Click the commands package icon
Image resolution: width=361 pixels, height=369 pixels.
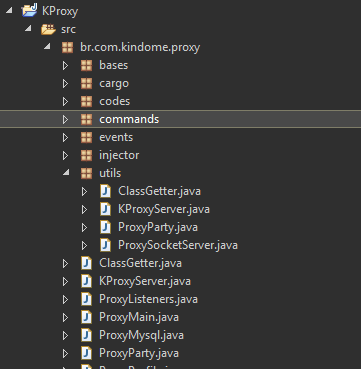coord(86,119)
